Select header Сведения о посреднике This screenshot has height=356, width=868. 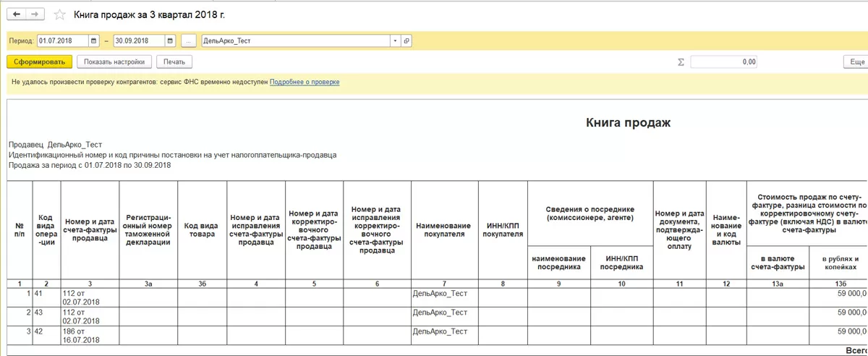pyautogui.click(x=590, y=213)
